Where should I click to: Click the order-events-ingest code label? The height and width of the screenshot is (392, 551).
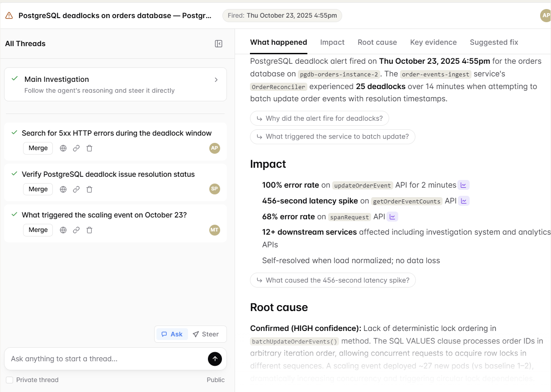click(x=436, y=74)
